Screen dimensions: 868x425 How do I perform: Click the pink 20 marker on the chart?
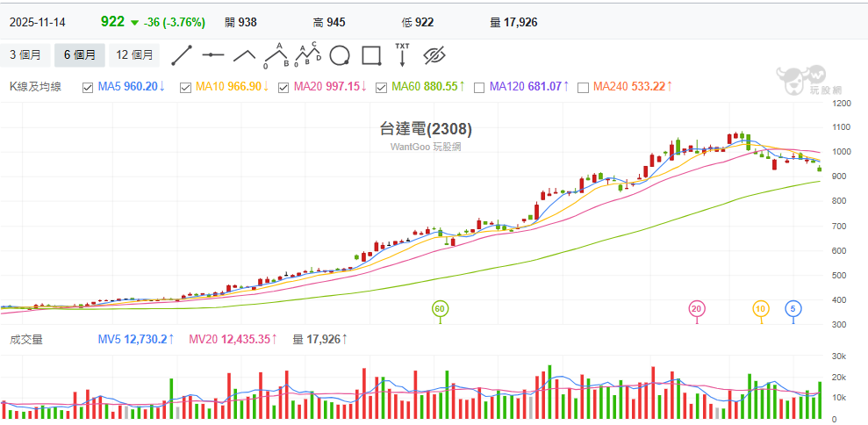[697, 308]
